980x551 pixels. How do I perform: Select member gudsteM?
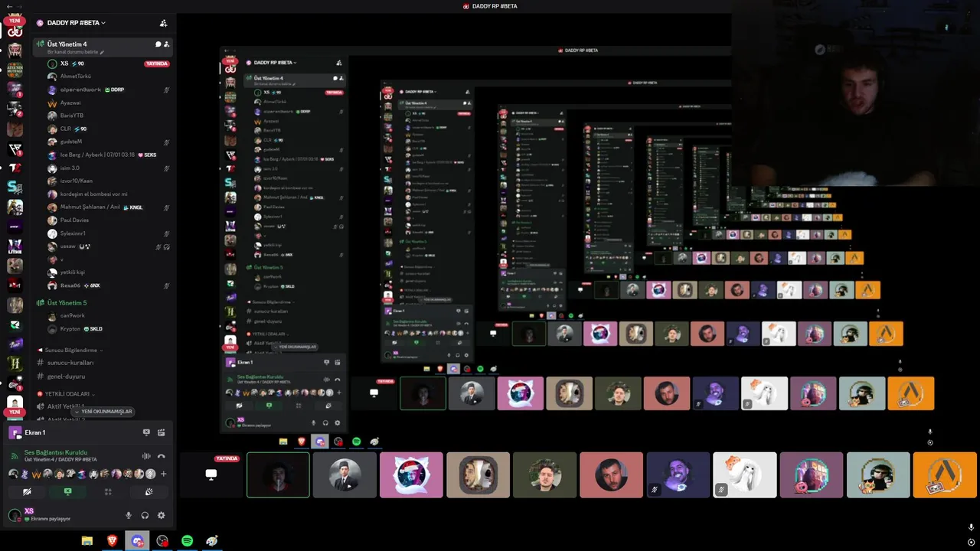click(107, 142)
